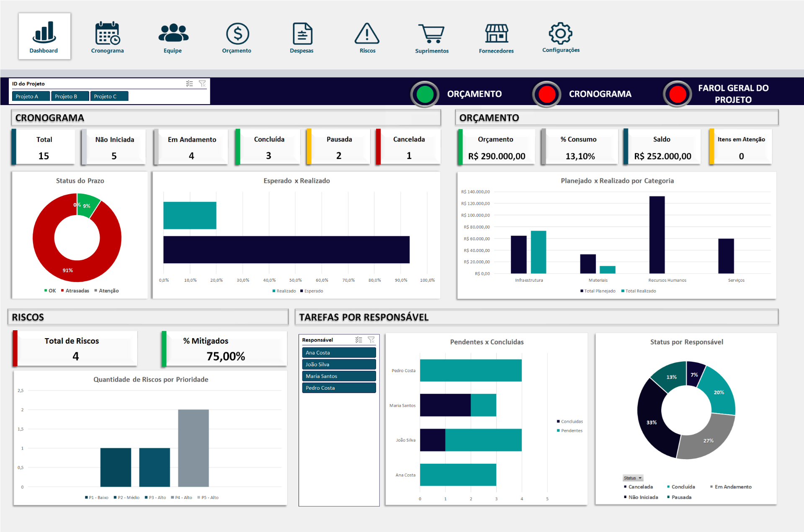Click the Saldo R$ 252.000,00 card
Screen dimensions: 804x532
(x=662, y=147)
